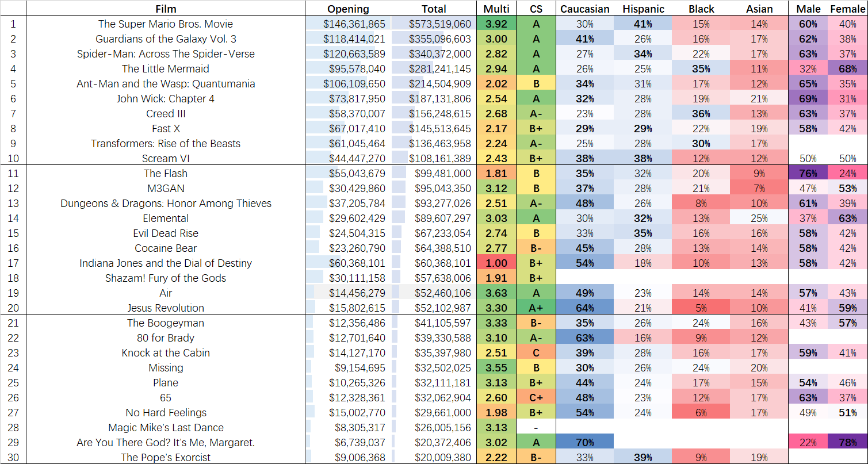
Task: Select Shazam! Fury of the Gods cell
Action: click(166, 278)
